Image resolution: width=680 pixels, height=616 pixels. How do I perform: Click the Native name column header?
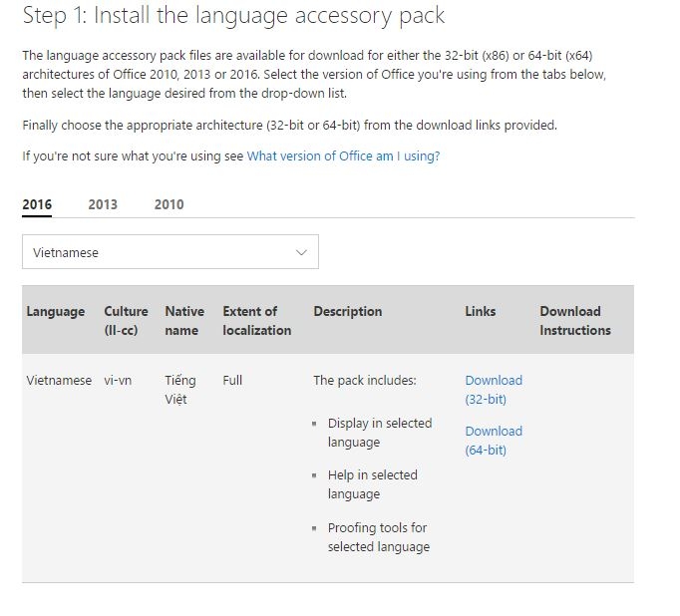(184, 321)
